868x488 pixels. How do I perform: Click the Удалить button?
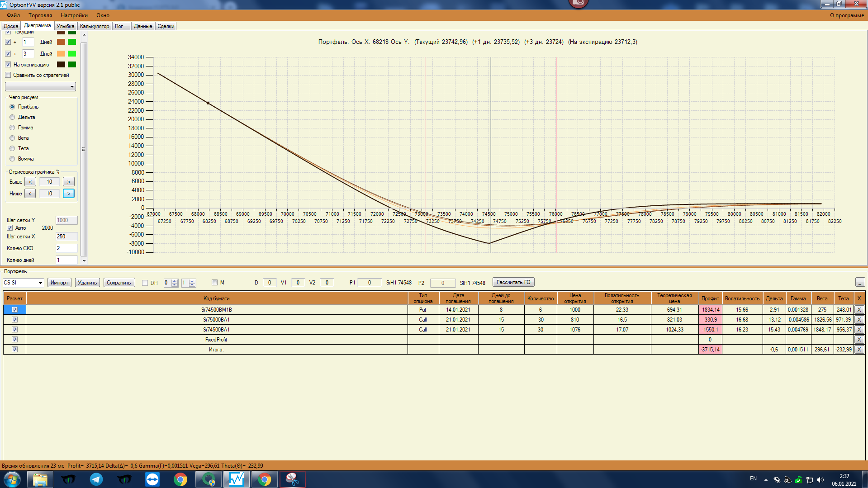[87, 283]
